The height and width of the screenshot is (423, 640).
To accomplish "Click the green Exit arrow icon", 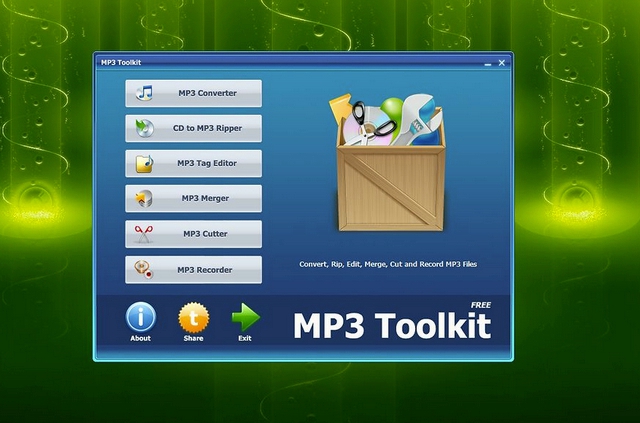I will tap(245, 317).
